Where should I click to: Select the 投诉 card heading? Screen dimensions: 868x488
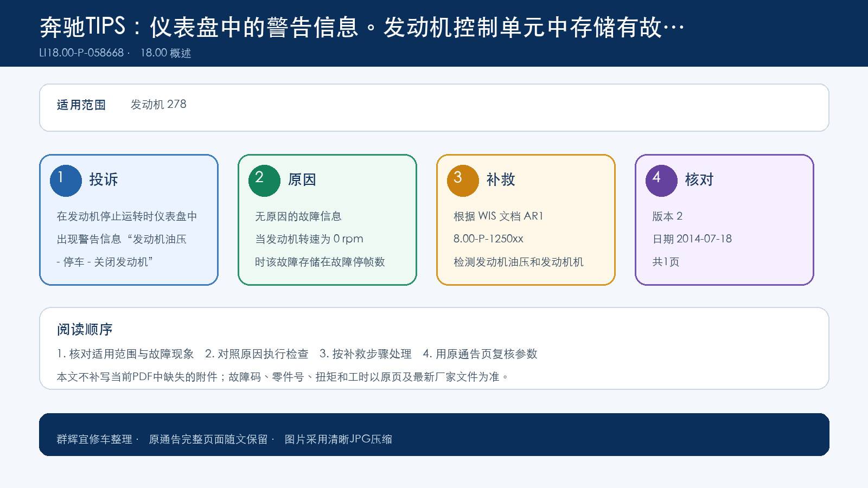pos(104,179)
